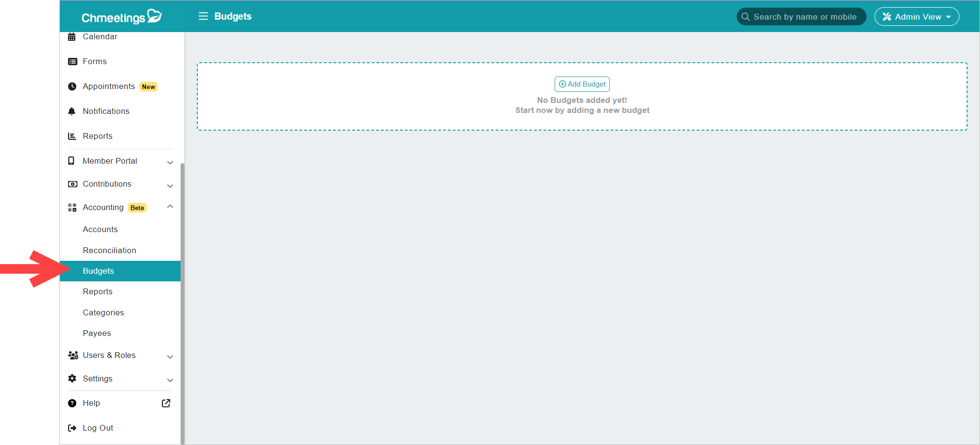Click the Admin View tools icon
Image resolution: width=980 pixels, height=445 pixels.
point(887,17)
